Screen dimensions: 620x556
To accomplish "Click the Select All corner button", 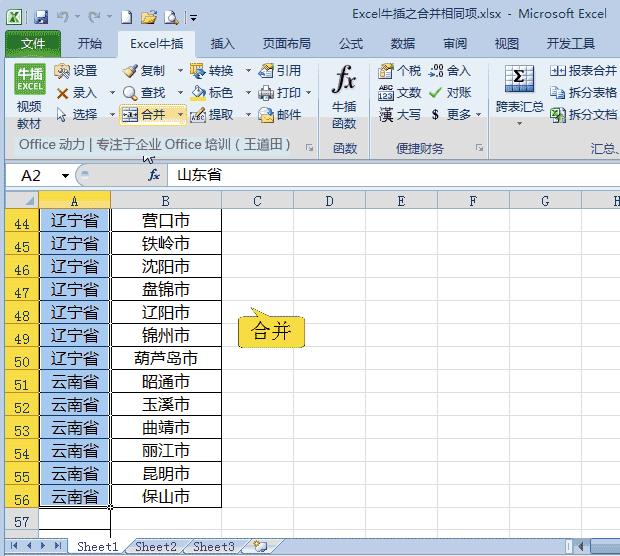I will pos(22,200).
